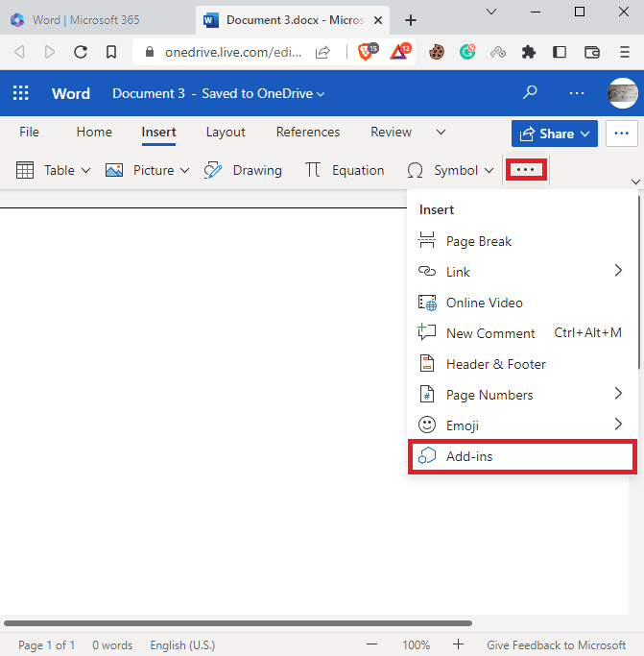Open the browser extensions puzzle icon
Screen dimensions: 644x656
coord(529,52)
